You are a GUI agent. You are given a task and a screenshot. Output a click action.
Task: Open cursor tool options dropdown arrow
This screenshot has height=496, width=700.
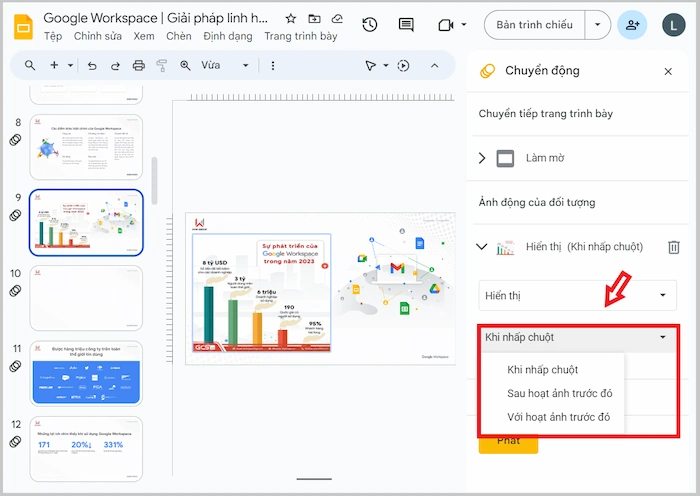(386, 66)
